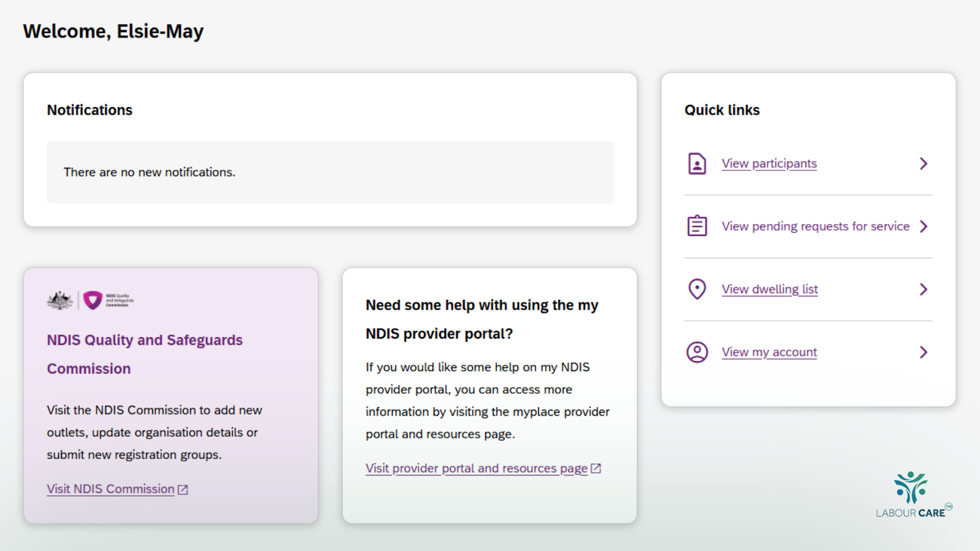Viewport: 980px width, 551px height.
Task: Visit provider portal and resources page link
Action: 477,468
